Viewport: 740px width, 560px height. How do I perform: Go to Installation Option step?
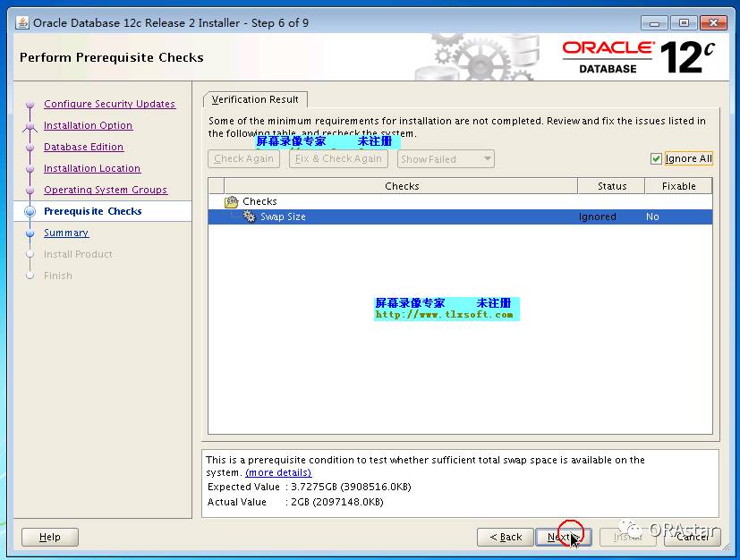point(89,125)
